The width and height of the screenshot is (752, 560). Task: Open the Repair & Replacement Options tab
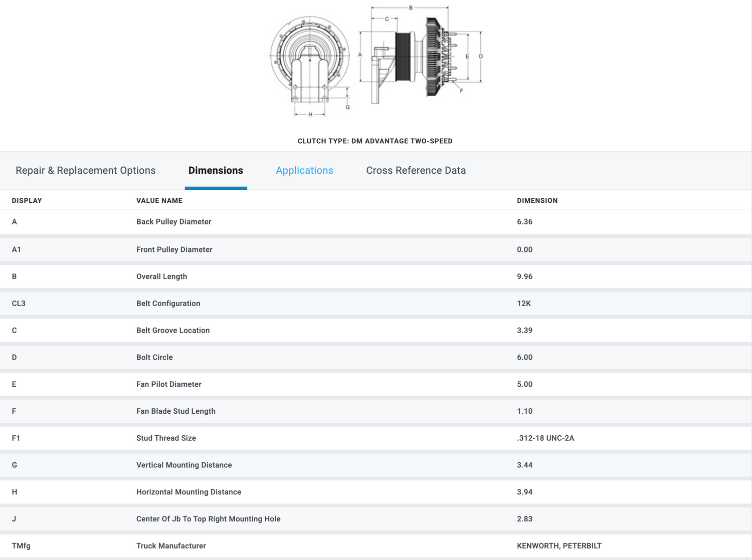[x=85, y=170]
